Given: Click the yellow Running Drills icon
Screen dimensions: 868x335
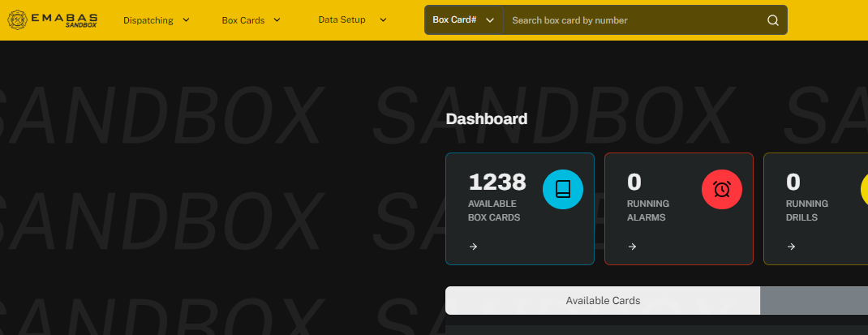Looking at the screenshot, I should [864, 189].
